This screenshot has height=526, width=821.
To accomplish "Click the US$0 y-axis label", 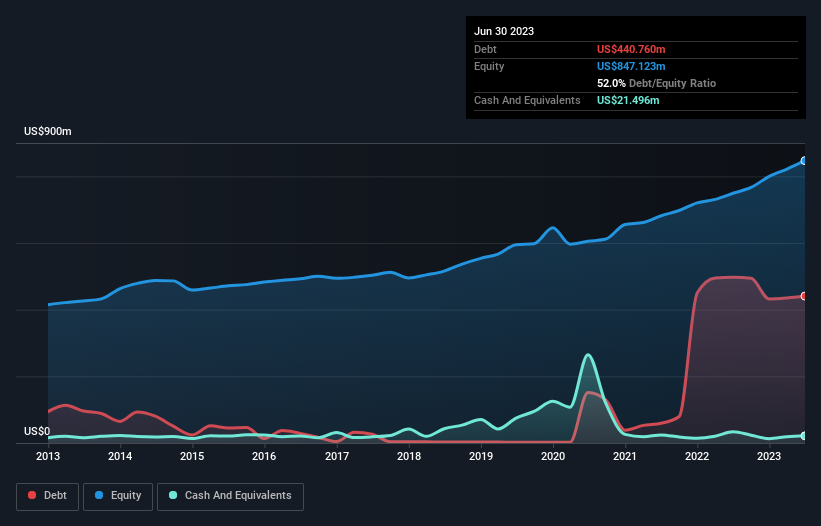I will click(37, 431).
